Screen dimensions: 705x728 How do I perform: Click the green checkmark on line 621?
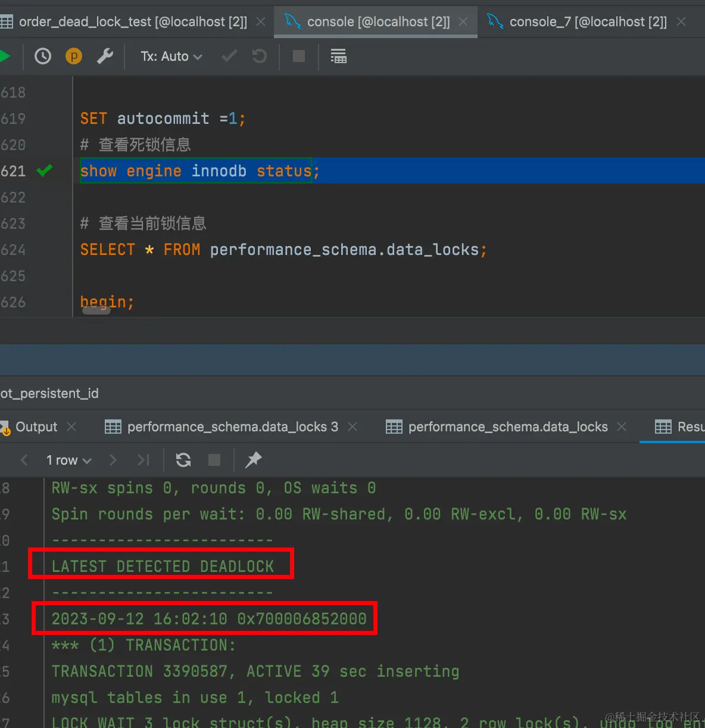45,171
